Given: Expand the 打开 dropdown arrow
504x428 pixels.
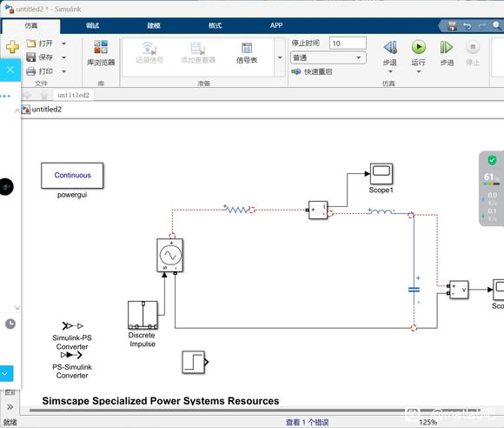Looking at the screenshot, I should [x=63, y=43].
